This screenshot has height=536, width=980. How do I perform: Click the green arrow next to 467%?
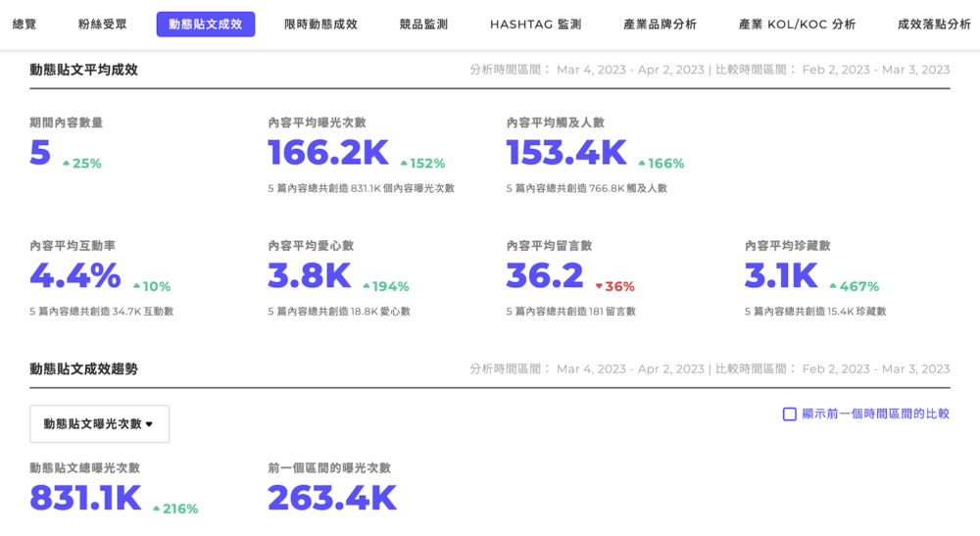tap(833, 287)
